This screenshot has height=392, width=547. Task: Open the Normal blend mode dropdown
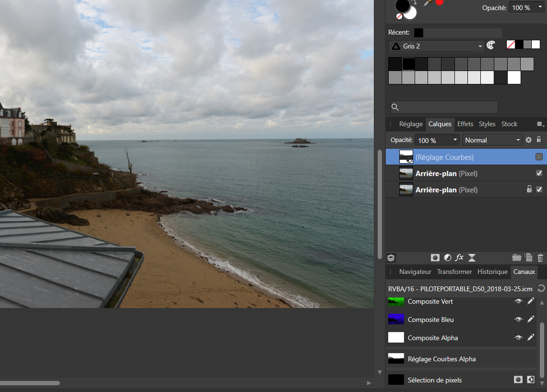point(492,140)
